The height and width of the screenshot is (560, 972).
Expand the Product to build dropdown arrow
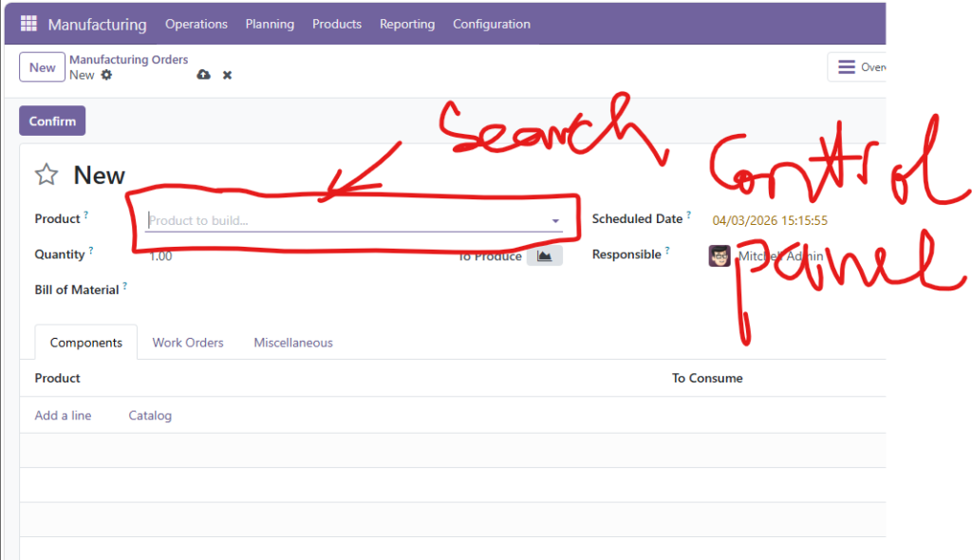click(x=555, y=221)
